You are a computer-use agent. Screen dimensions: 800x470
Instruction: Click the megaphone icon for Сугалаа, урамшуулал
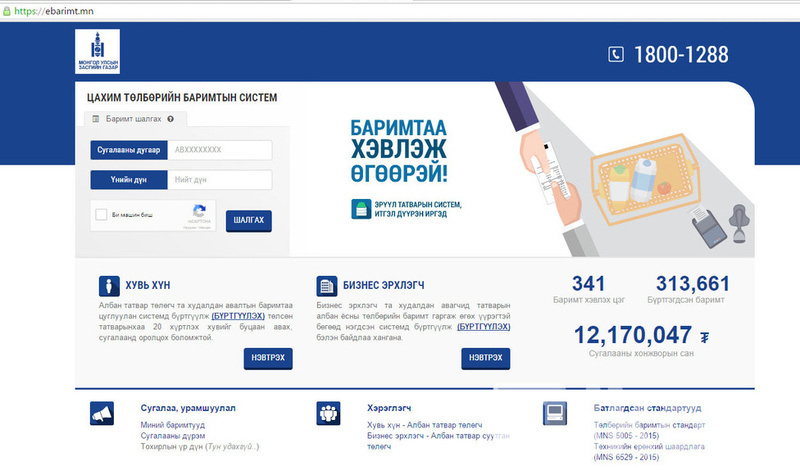tap(101, 412)
